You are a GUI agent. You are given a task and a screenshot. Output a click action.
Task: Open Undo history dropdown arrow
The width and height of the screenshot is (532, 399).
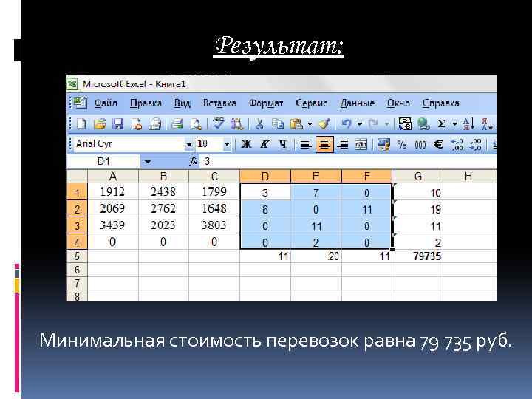359,124
